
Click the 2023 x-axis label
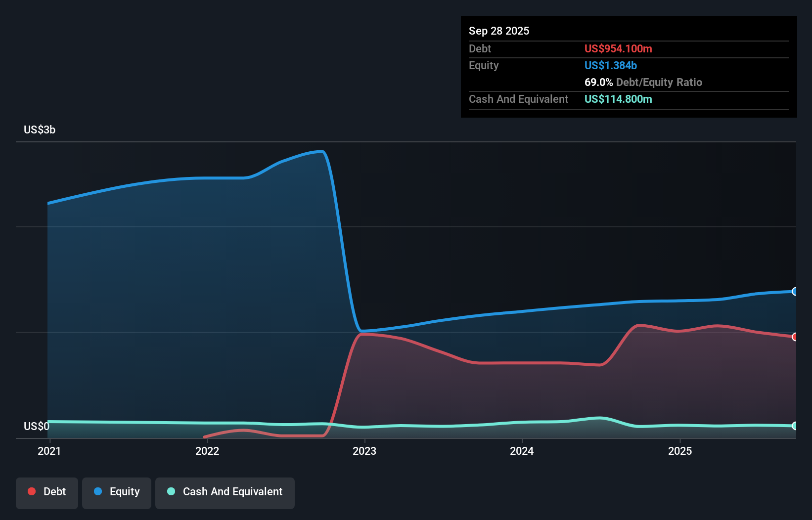tap(364, 451)
